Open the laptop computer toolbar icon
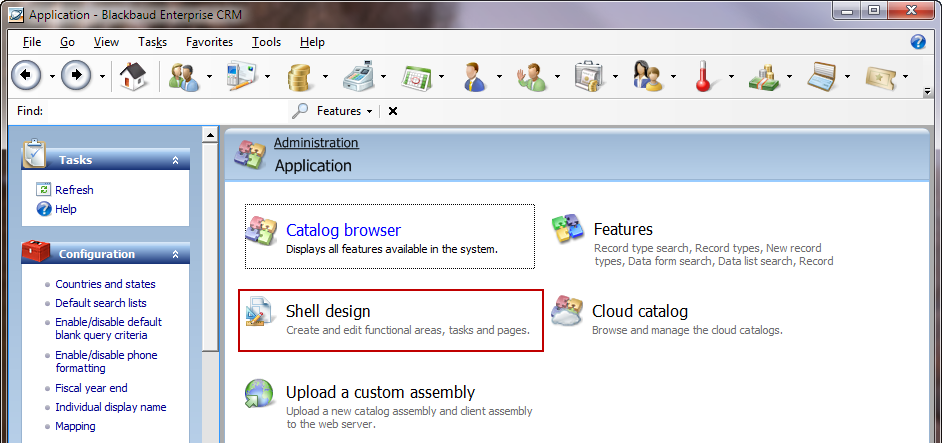Image resolution: width=942 pixels, height=443 pixels. pos(822,77)
